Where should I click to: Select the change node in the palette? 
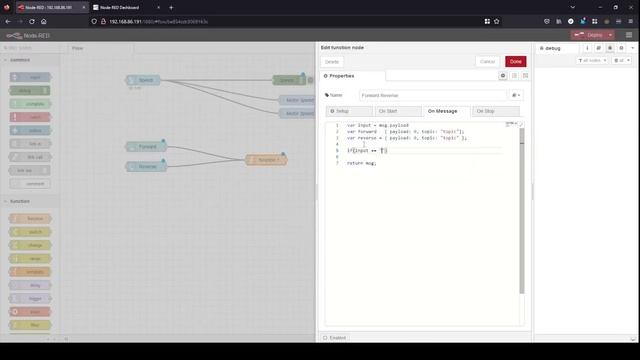point(30,245)
